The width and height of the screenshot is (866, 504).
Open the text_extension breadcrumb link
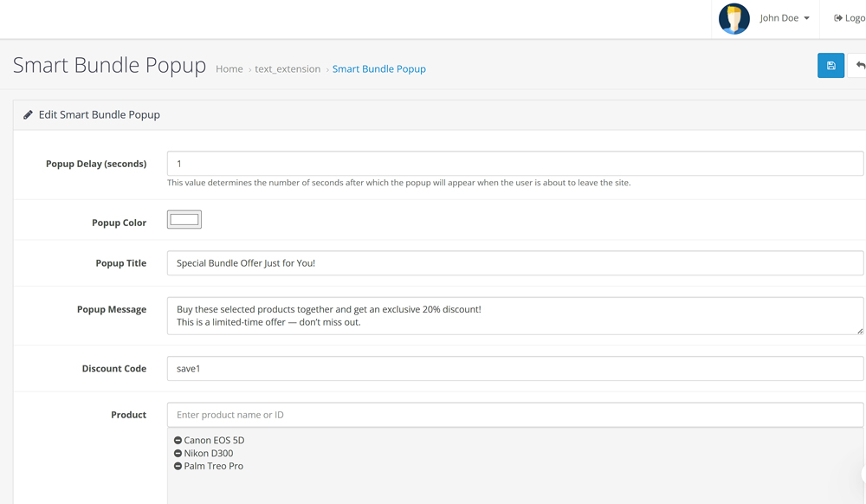(x=288, y=69)
